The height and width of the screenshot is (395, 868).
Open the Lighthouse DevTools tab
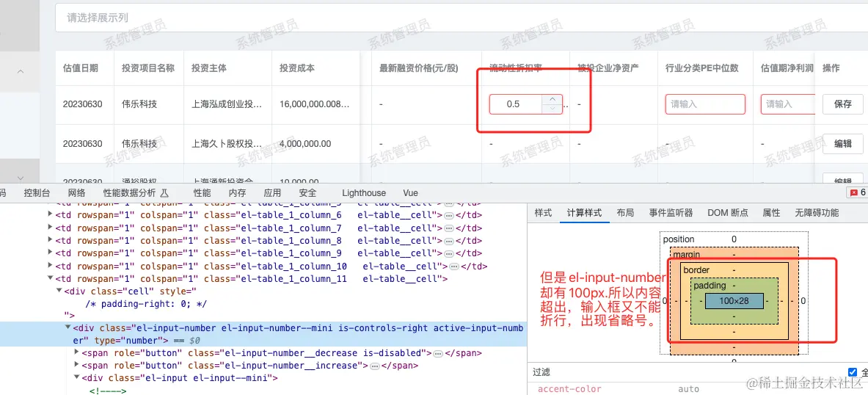pyautogui.click(x=364, y=193)
